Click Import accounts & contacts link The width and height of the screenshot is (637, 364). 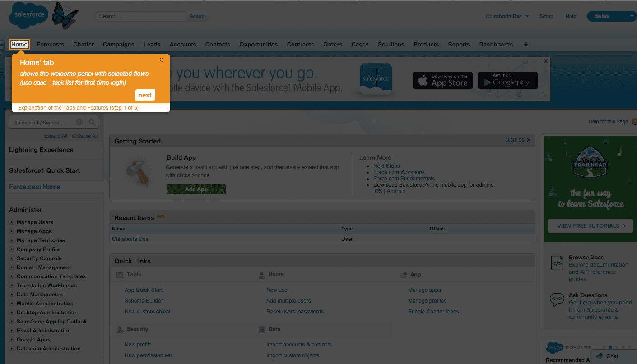point(299,345)
